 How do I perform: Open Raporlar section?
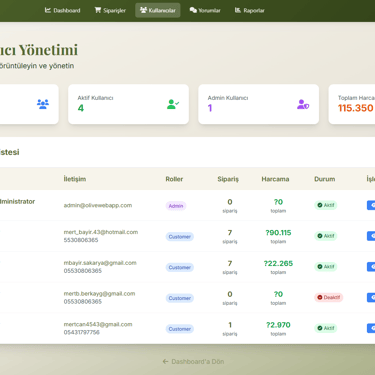point(249,10)
